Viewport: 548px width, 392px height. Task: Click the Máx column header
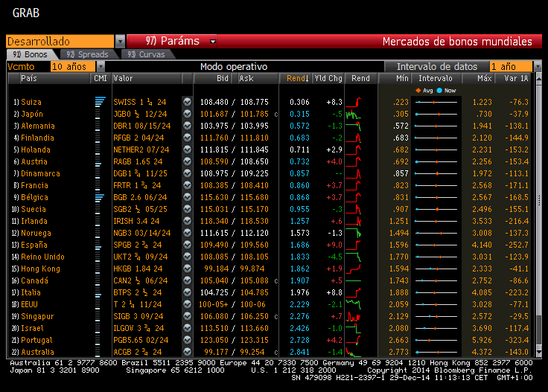tap(485, 79)
